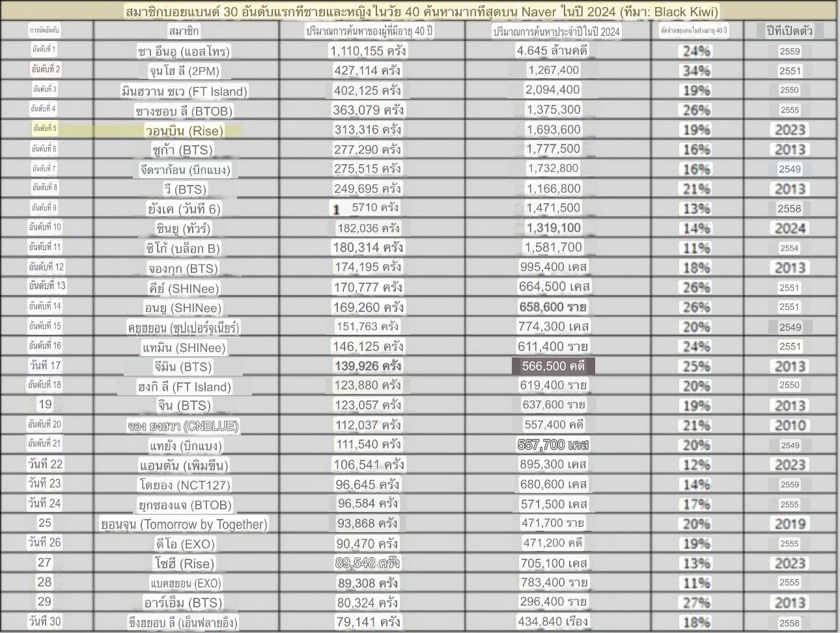Select the cell 'คีย์ (SHINee)'
Image resolution: width=840 pixels, height=633 pixels.
(x=184, y=288)
